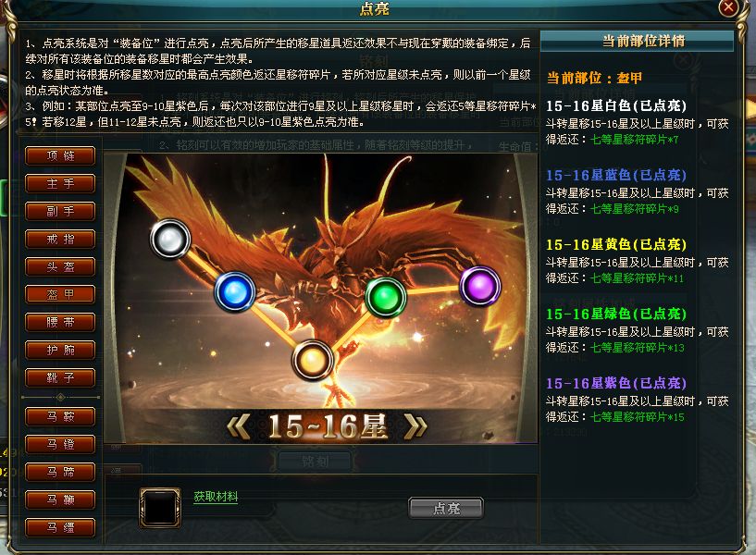Select the blue star orb

(235, 292)
